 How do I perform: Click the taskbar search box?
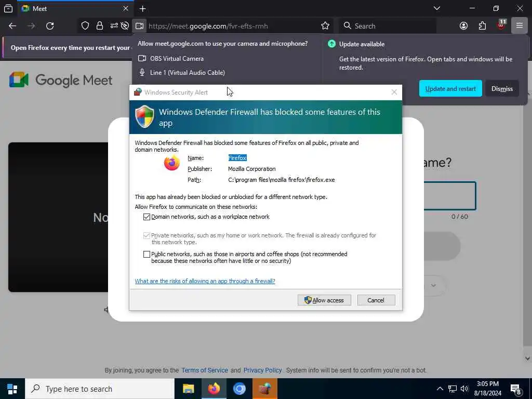[100, 389]
